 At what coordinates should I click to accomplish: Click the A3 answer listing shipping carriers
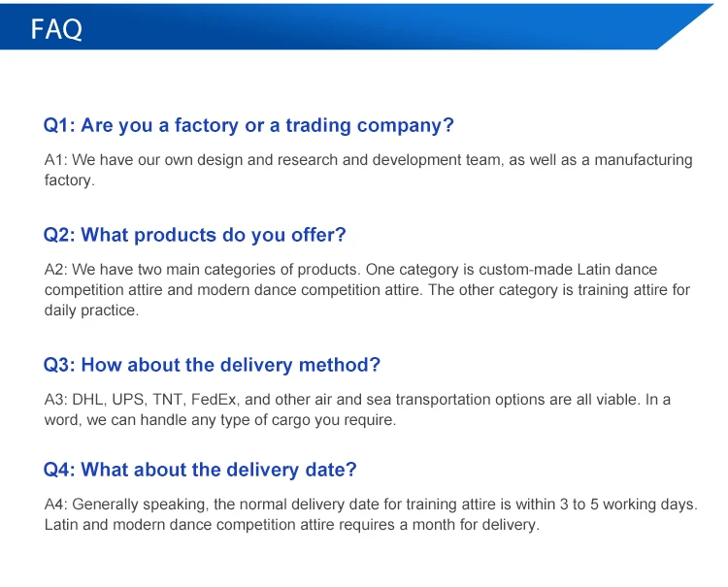pyautogui.click(x=357, y=409)
